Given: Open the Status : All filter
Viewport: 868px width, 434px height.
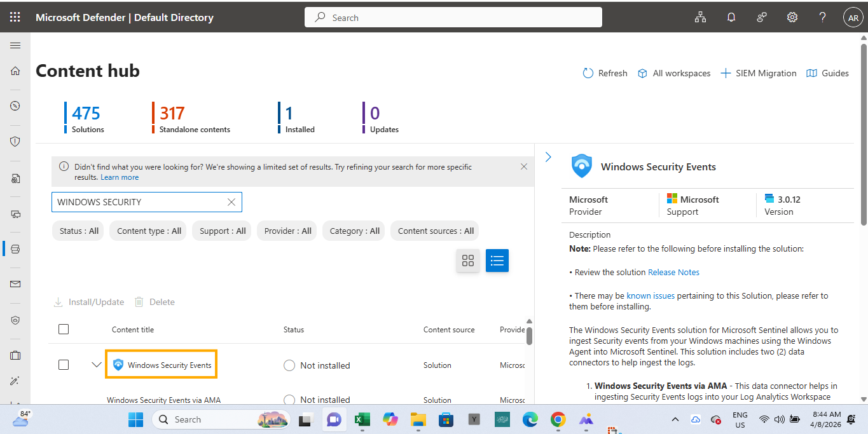Looking at the screenshot, I should pyautogui.click(x=79, y=231).
